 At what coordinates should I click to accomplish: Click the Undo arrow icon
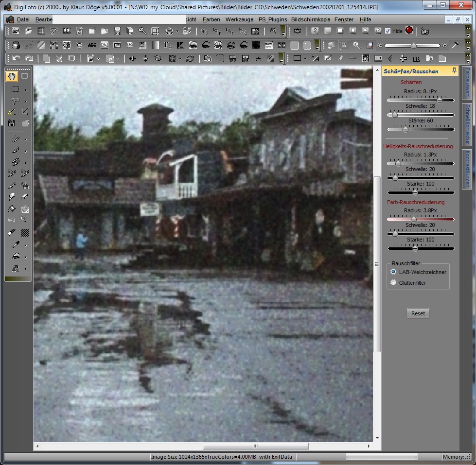pos(16,58)
